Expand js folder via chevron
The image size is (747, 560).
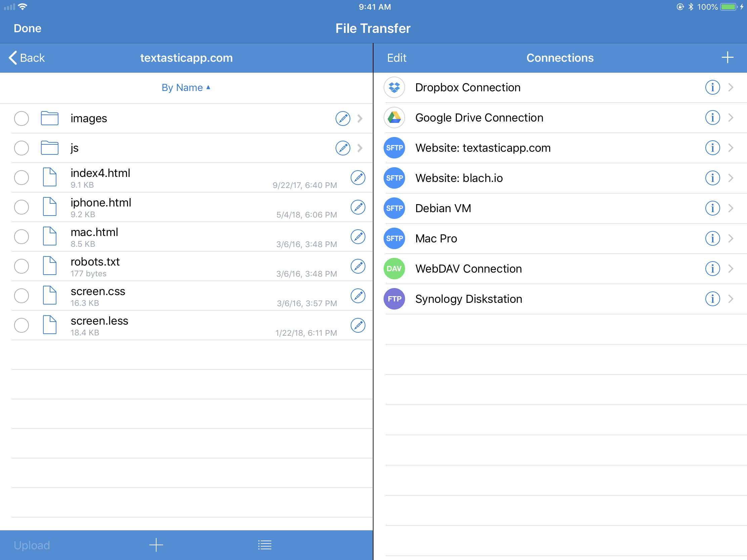(360, 148)
